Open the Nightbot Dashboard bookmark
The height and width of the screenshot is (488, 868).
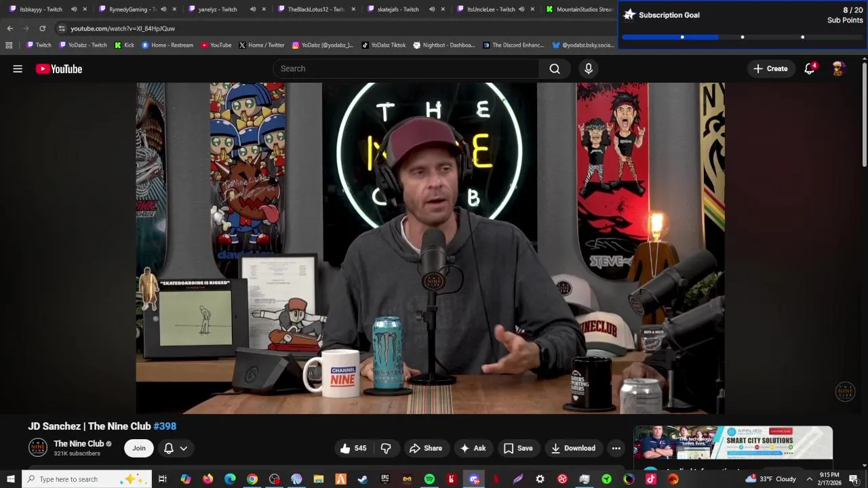pyautogui.click(x=443, y=45)
